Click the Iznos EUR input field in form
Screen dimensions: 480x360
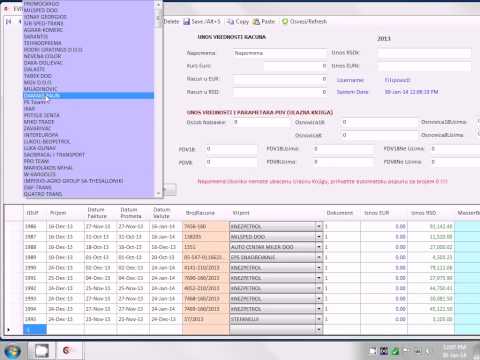pyautogui.click(x=424, y=66)
